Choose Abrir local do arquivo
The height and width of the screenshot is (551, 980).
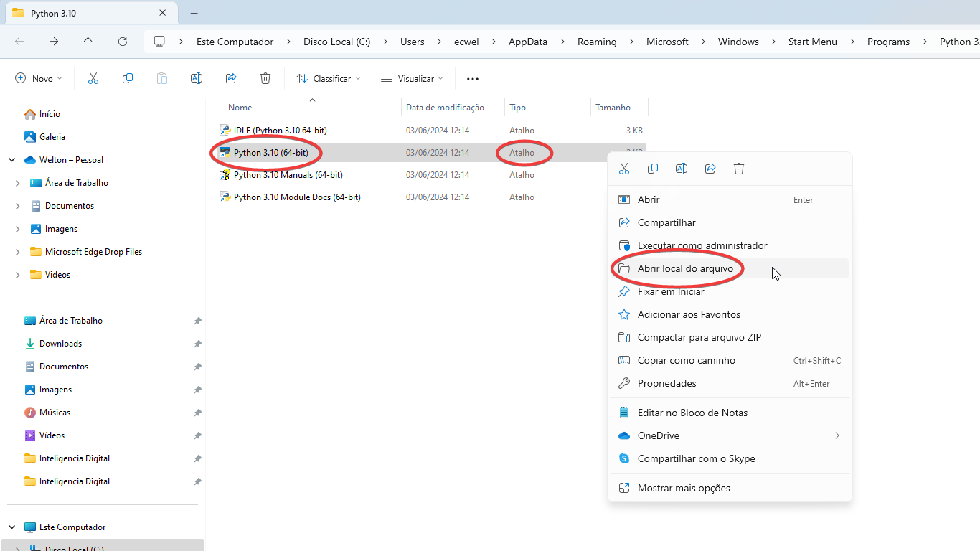[x=730, y=269]
